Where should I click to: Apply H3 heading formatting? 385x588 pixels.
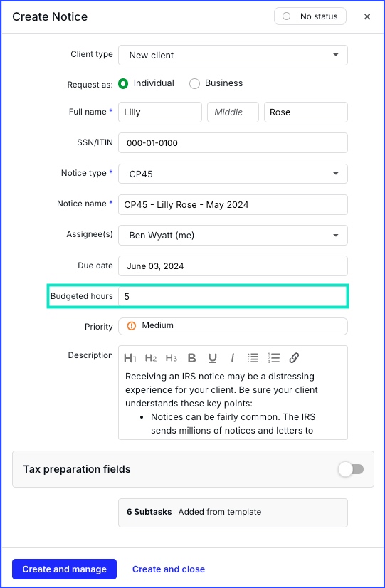(172, 358)
